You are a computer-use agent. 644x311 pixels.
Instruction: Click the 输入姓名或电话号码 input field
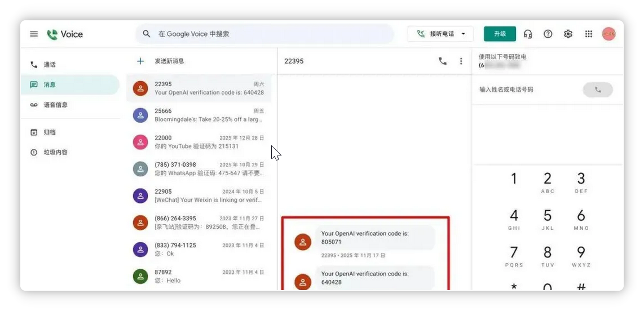(528, 90)
